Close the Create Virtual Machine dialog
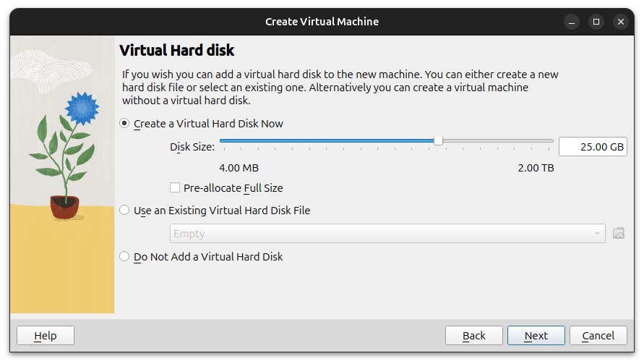The width and height of the screenshot is (644, 364). coord(621,22)
